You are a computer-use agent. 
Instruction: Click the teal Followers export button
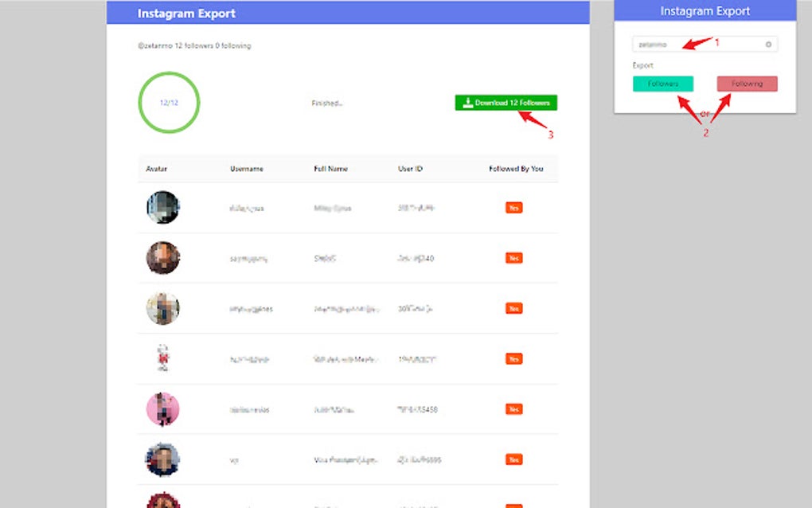point(664,83)
